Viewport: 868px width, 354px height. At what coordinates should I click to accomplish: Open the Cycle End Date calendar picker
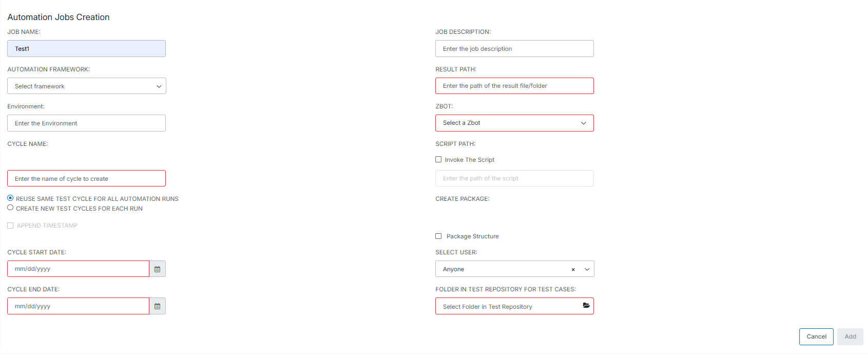click(158, 306)
